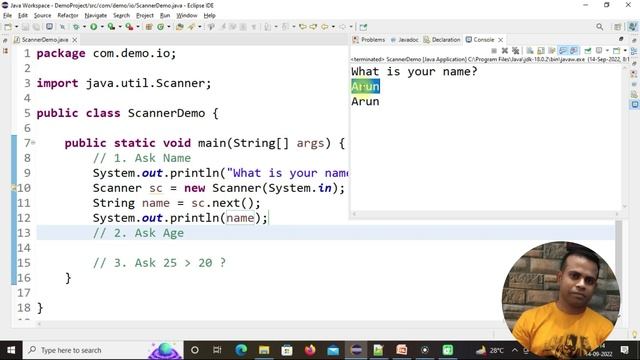Screen dimensions: 640x360
Task: Collapse the main method fold at line 7
Action: [33, 143]
